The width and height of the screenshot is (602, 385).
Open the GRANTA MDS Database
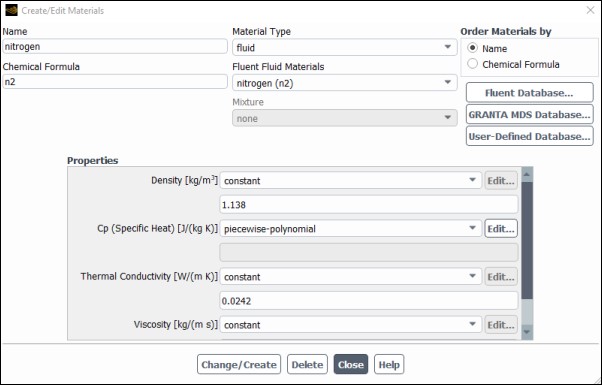529,114
